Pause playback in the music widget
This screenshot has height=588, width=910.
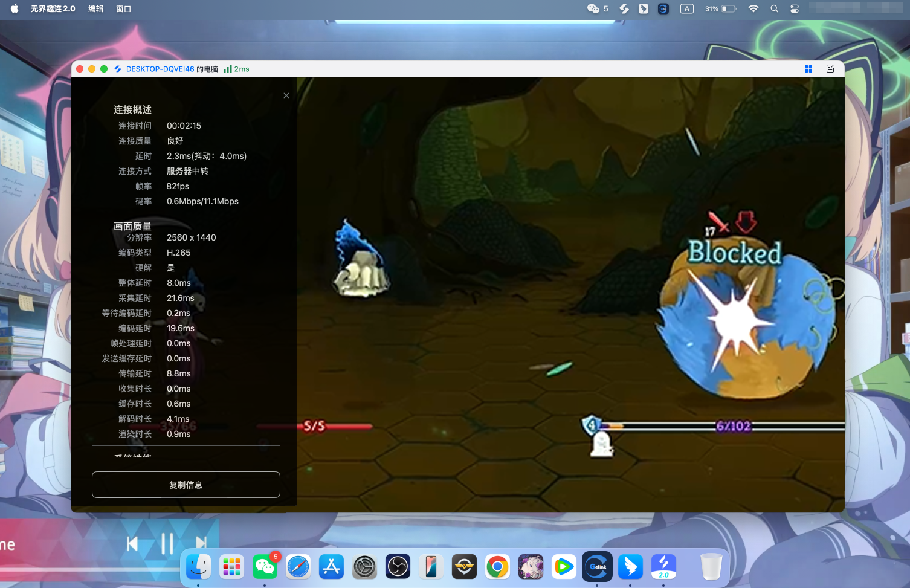[167, 544]
